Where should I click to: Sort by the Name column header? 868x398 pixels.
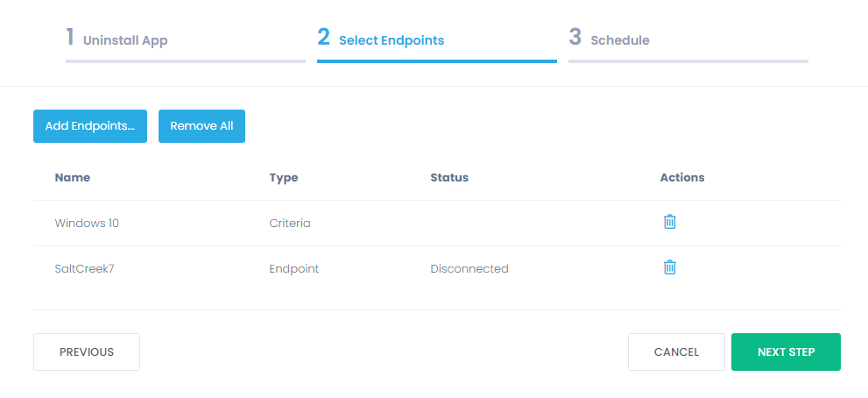click(x=73, y=177)
